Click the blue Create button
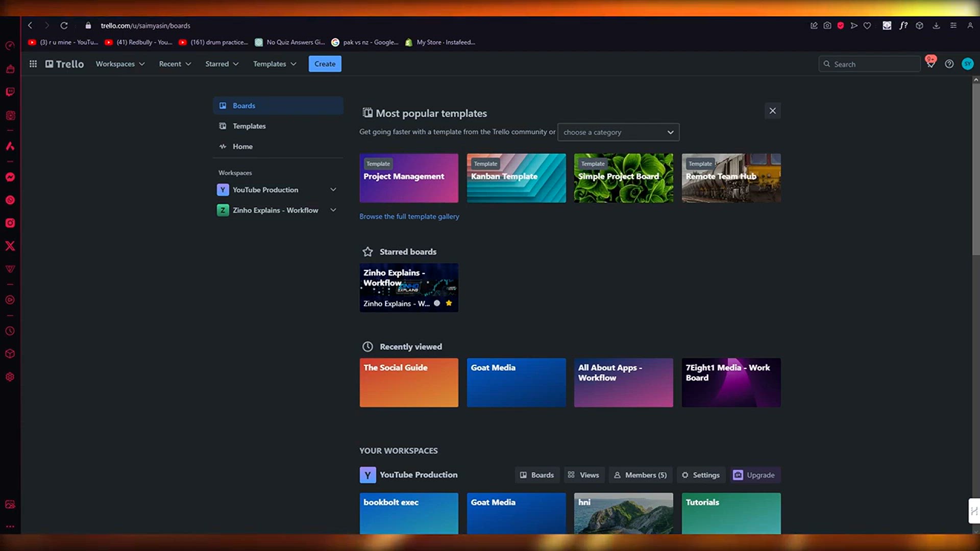This screenshot has height=551, width=980. click(x=325, y=64)
